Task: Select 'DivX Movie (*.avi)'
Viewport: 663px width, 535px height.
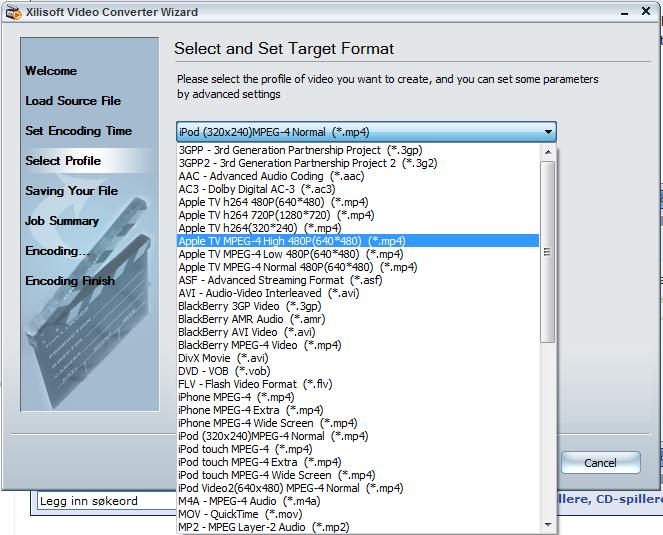Action: pyautogui.click(x=358, y=358)
